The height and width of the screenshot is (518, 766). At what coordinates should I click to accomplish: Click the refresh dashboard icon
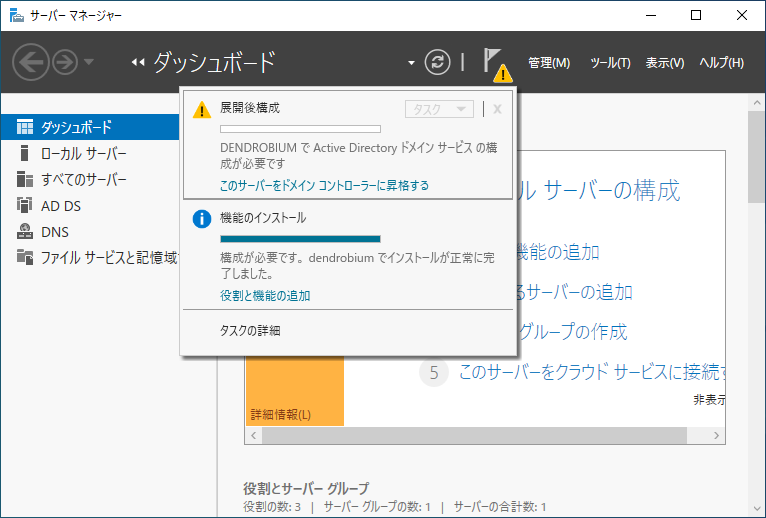437,62
